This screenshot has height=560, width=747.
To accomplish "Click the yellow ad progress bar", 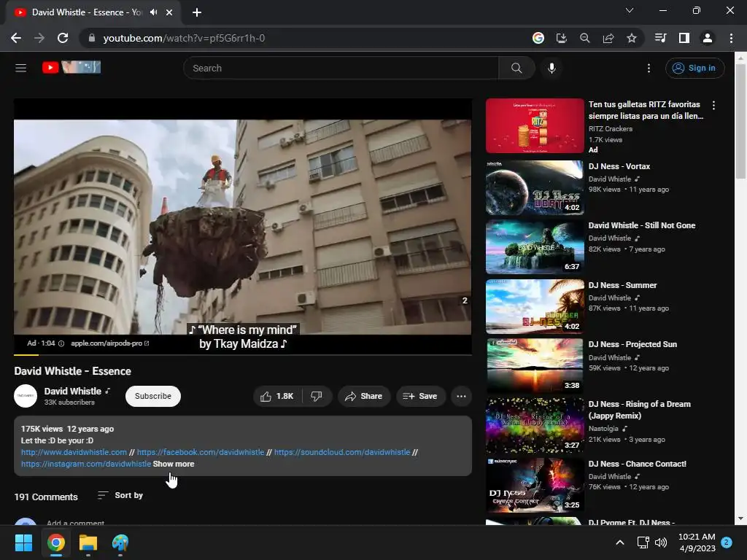I will (x=26, y=355).
